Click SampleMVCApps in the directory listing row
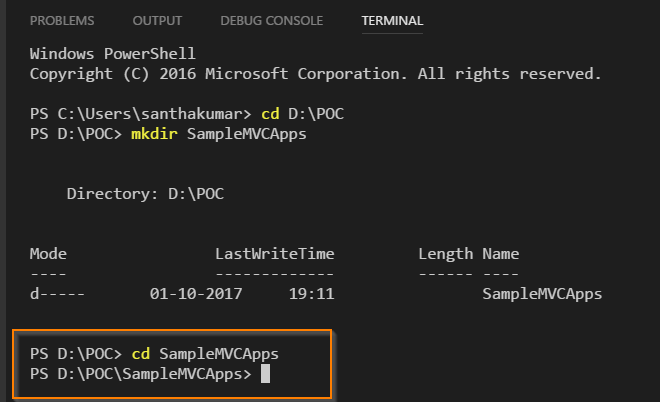 542,294
